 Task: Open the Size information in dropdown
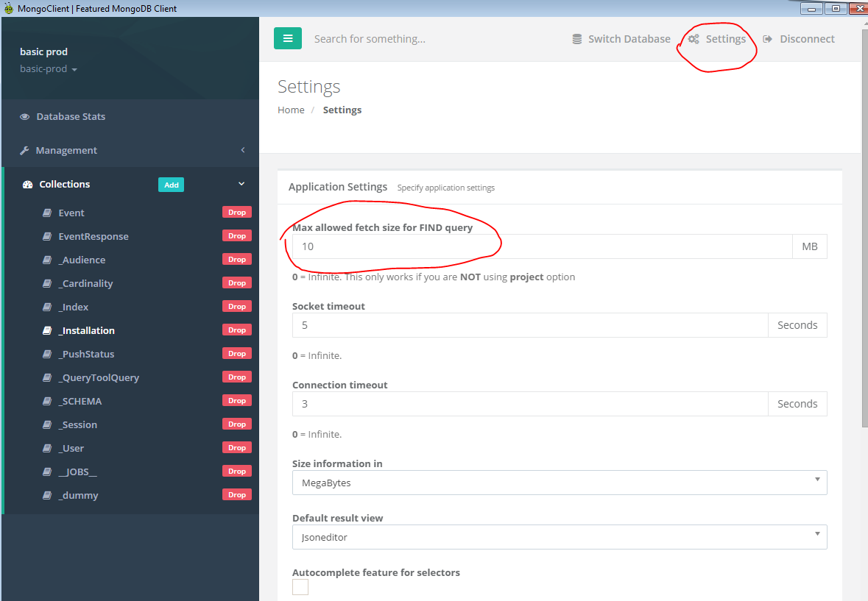[x=560, y=483]
